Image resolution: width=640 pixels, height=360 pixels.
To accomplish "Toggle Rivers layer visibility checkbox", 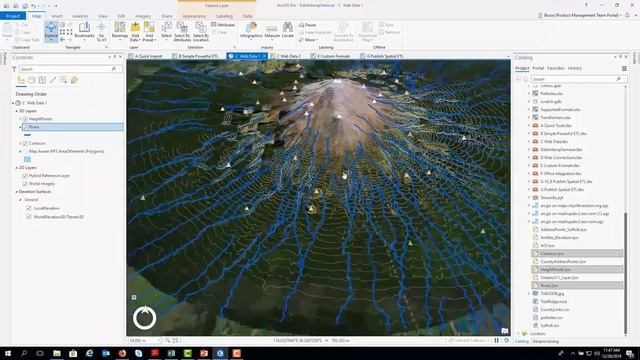I will point(25,127).
